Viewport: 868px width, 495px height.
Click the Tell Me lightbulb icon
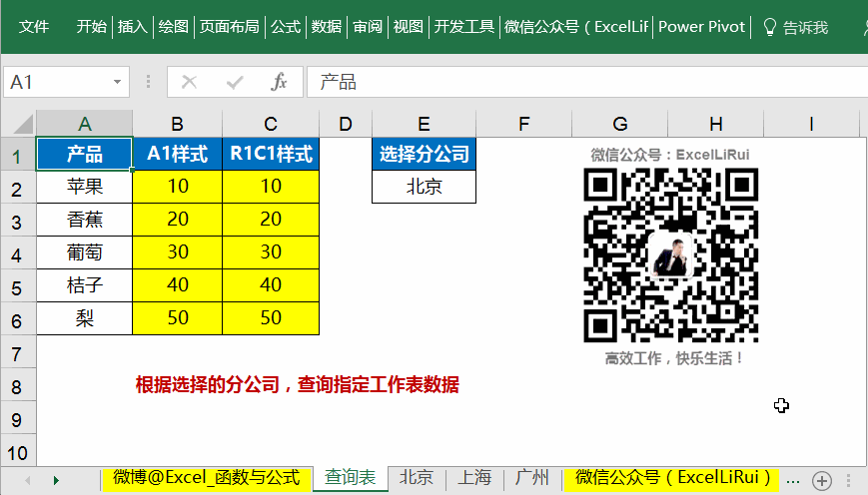tap(769, 27)
